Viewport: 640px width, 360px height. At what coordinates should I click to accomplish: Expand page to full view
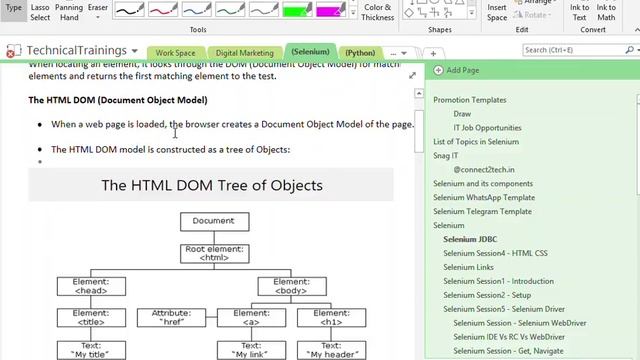click(x=412, y=76)
